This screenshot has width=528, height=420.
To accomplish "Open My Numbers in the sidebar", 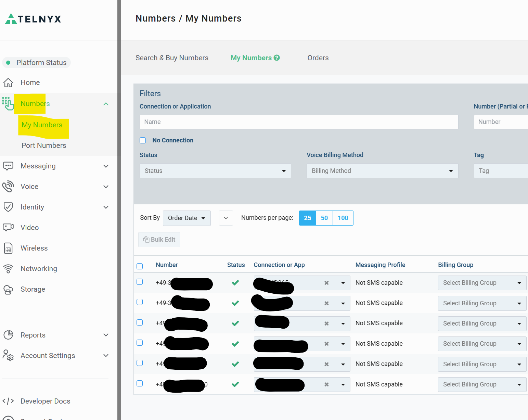I will (x=42, y=125).
